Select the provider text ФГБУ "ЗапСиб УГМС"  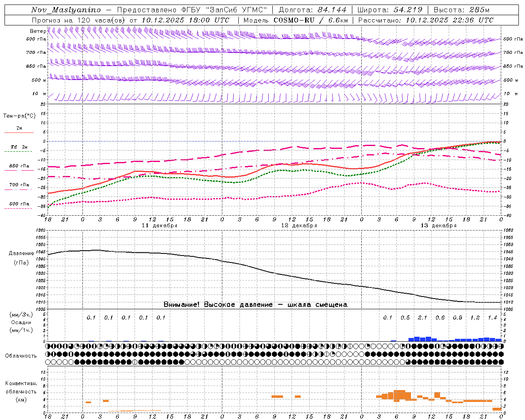pos(224,10)
